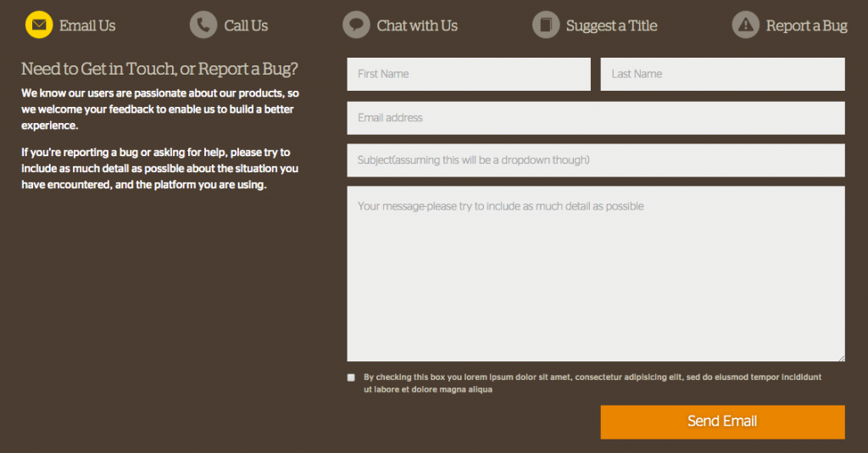This screenshot has height=453, width=868.
Task: Tick the agreement checkbox below the message
Action: point(351,377)
